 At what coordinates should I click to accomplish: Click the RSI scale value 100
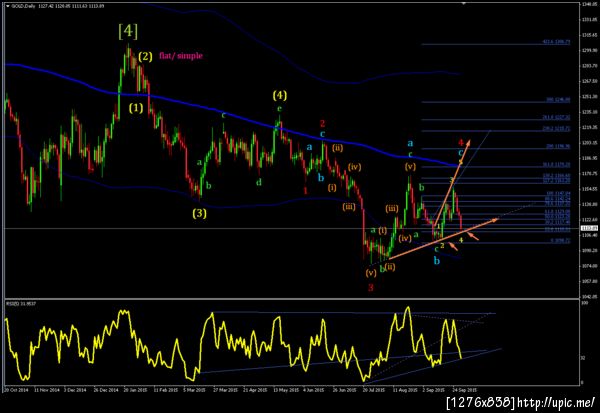coord(584,303)
